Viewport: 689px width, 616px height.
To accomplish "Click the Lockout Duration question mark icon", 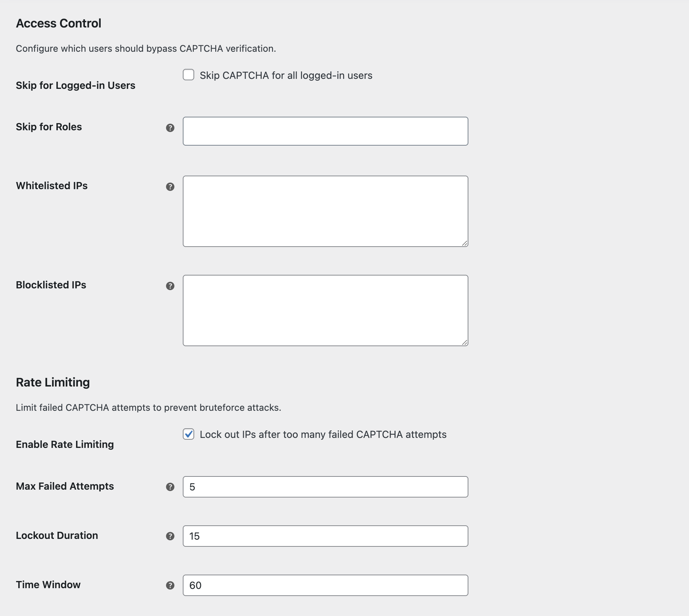I will pos(170,536).
